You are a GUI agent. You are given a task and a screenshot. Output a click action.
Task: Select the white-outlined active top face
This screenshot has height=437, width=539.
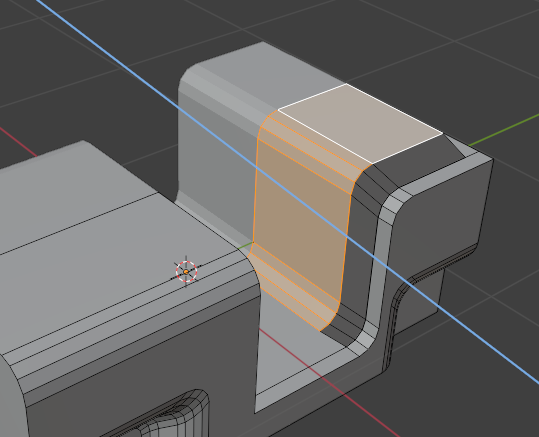360,123
